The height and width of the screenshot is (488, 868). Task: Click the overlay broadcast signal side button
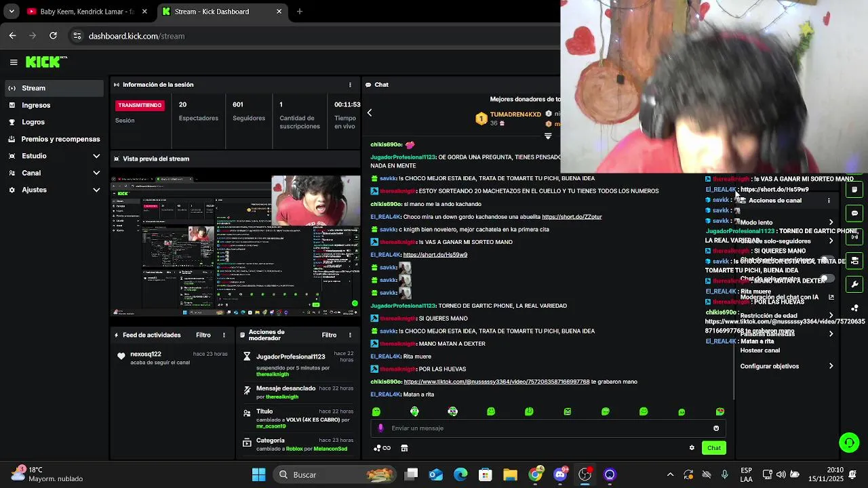(854, 237)
